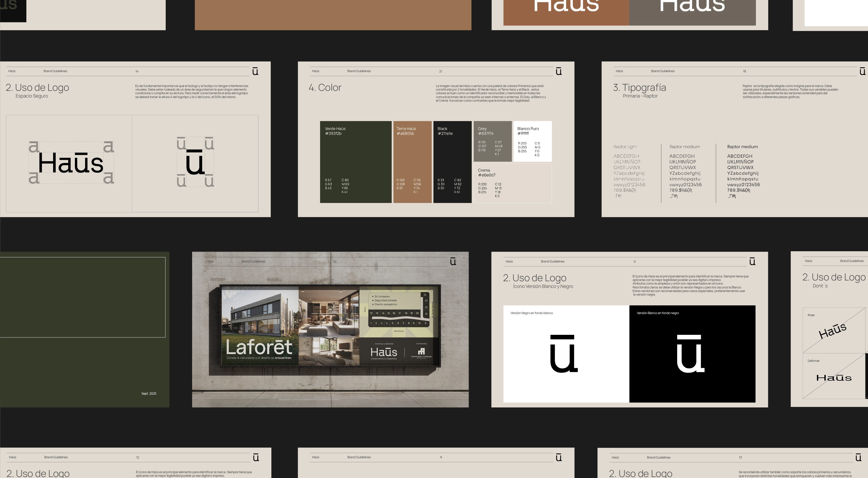The image size is (868, 478).
Task: Click page number 18 on Tipografía slide
Action: pos(744,72)
